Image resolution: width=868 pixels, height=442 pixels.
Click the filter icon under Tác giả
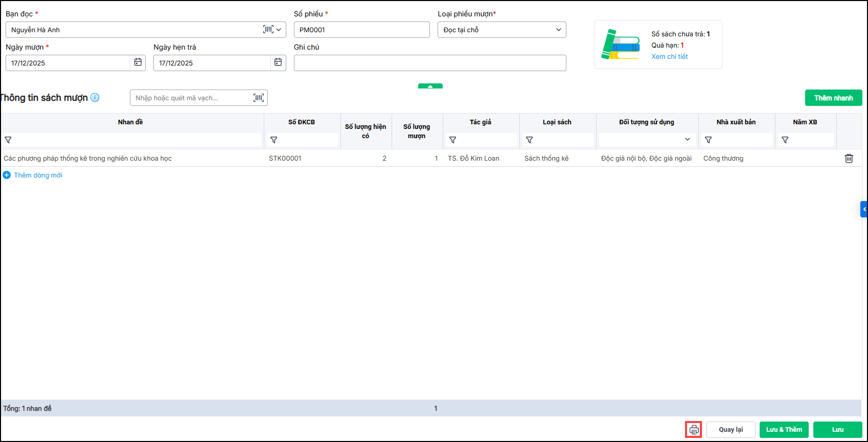tap(453, 140)
